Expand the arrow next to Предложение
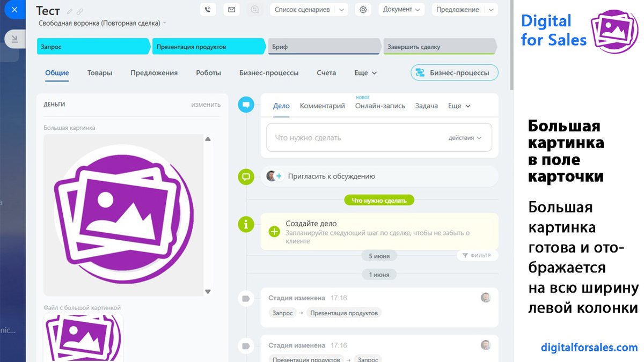This screenshot has width=644, height=362. [x=491, y=10]
